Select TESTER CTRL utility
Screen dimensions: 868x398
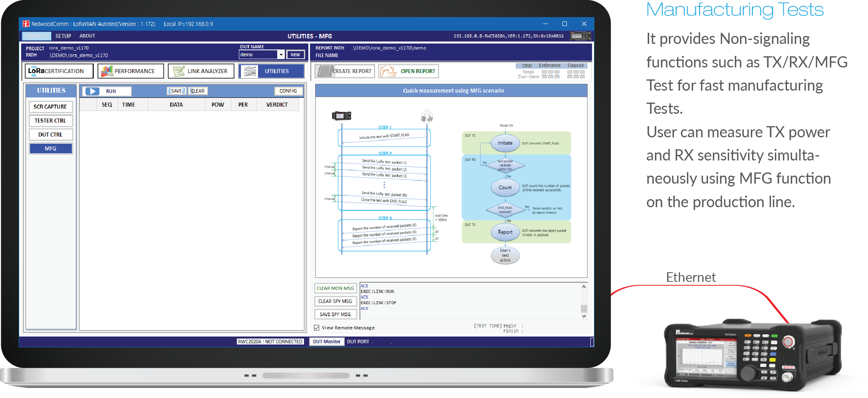[51, 121]
